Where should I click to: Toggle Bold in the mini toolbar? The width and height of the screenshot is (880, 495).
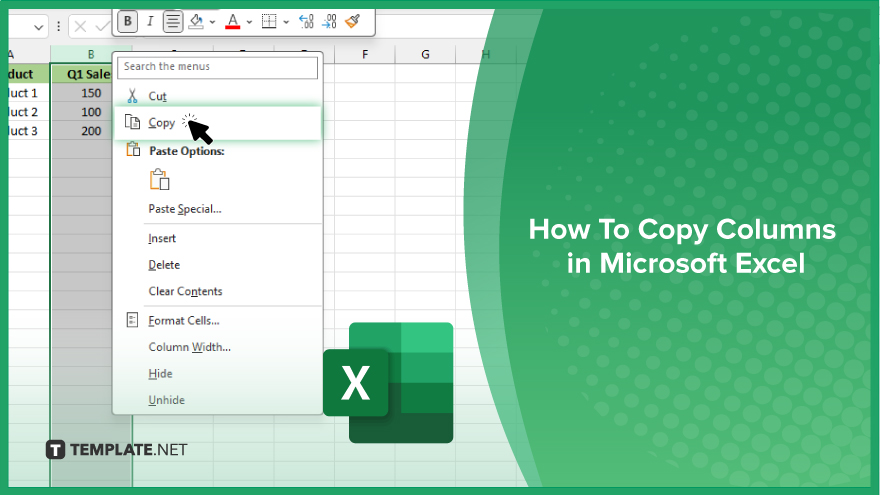tap(127, 22)
